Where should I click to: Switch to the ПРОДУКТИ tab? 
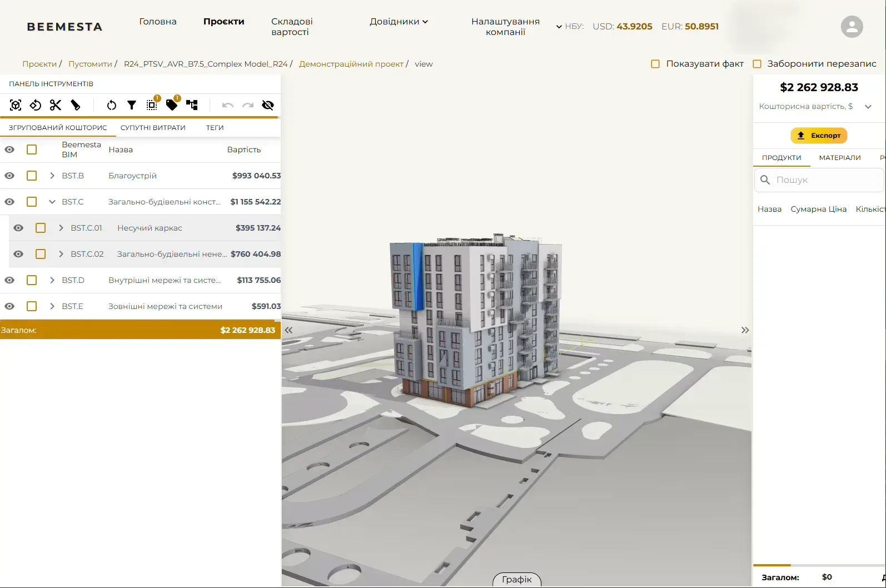pos(782,158)
